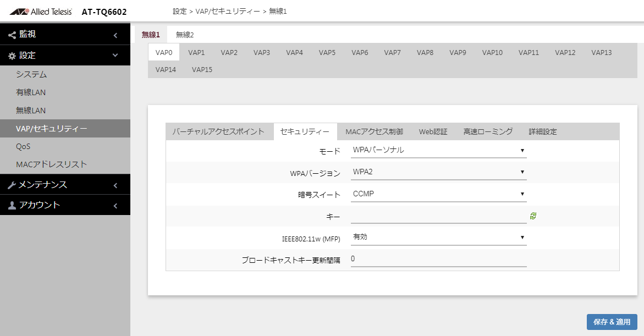
Task: Click the メンテナンス wrench icon
Action: (x=12, y=185)
